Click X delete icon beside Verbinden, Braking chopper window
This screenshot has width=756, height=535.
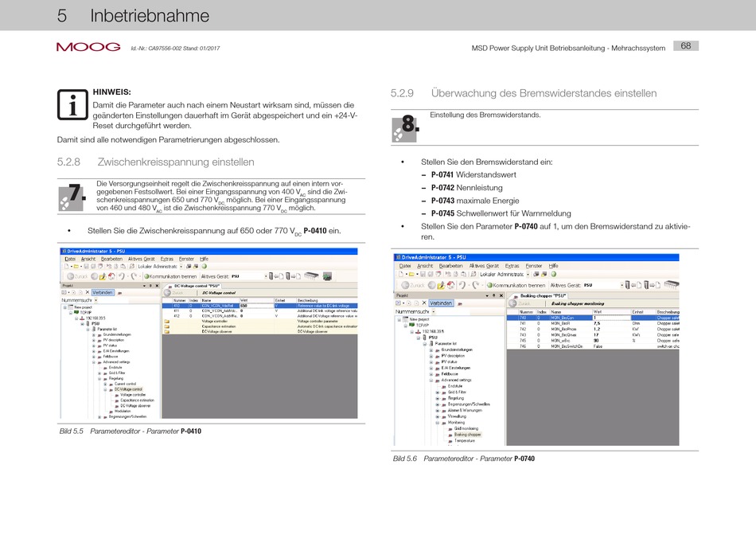[424, 303]
